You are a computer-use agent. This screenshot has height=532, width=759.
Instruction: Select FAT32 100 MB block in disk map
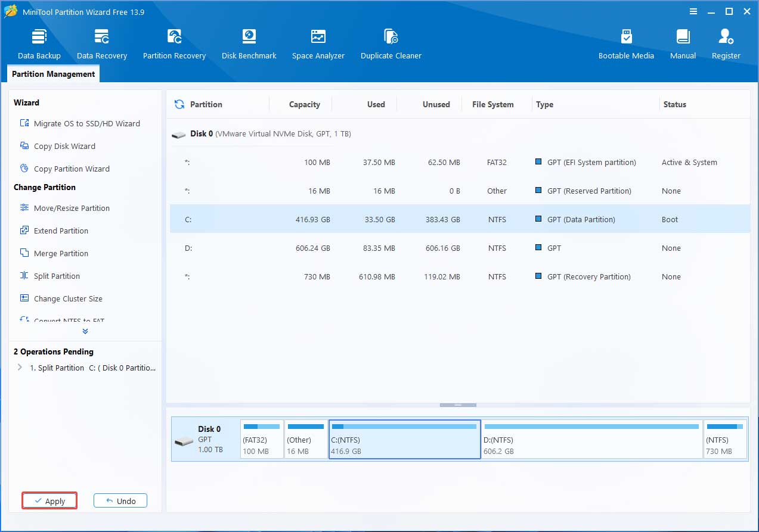(262, 439)
